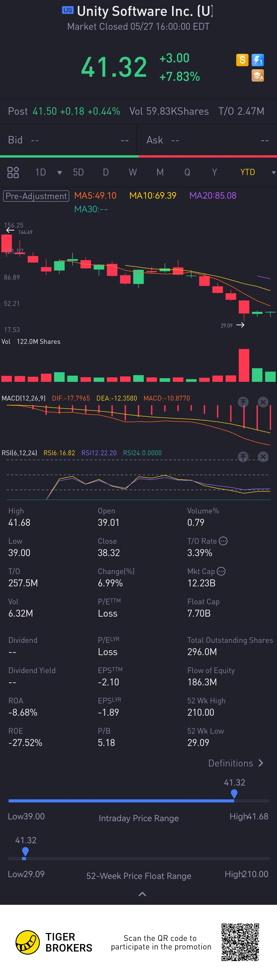
Task: Switch to the M monthly chart tab
Action: coord(160,172)
